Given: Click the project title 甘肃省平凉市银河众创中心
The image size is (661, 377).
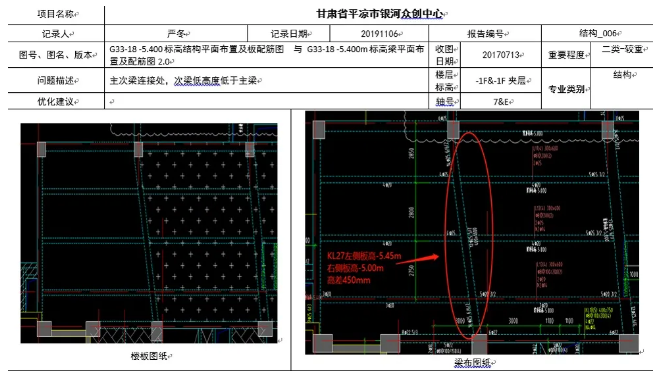Looking at the screenshot, I should coord(380,14).
